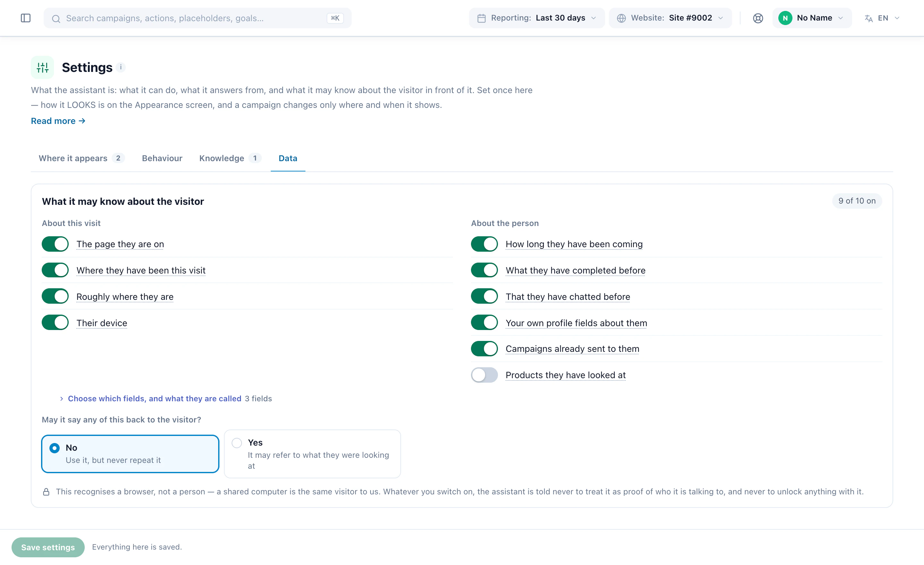Expand Choose which fields section

[x=154, y=398]
